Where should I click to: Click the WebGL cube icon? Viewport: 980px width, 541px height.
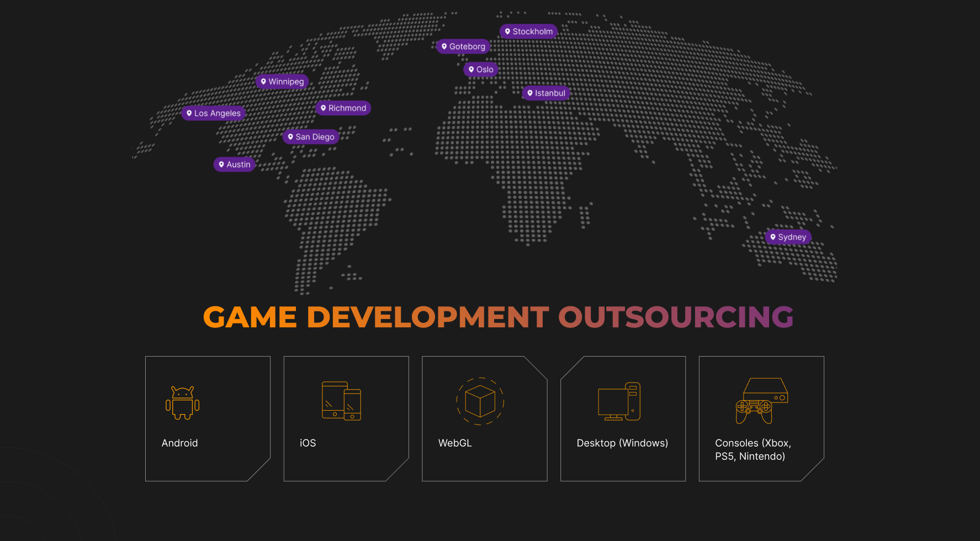[x=480, y=401]
